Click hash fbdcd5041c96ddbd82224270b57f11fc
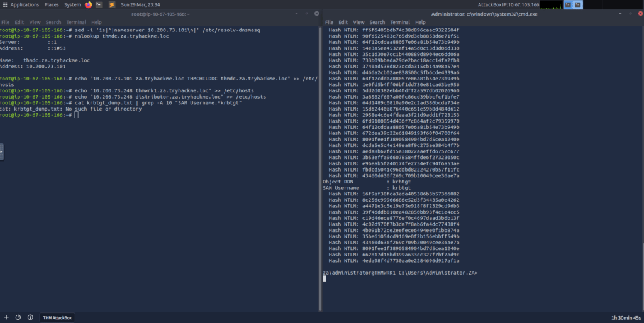The image size is (644, 323). click(x=411, y=170)
